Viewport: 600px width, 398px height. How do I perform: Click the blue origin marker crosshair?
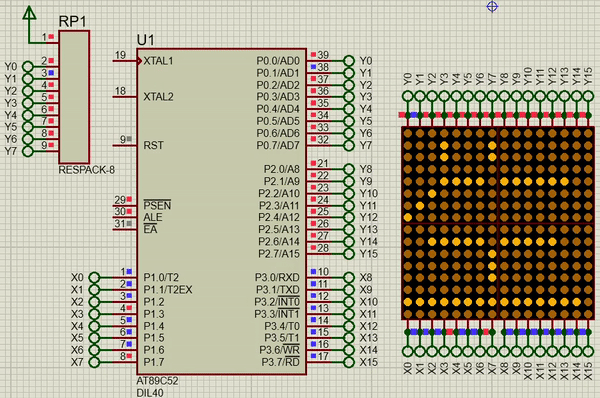(x=492, y=7)
